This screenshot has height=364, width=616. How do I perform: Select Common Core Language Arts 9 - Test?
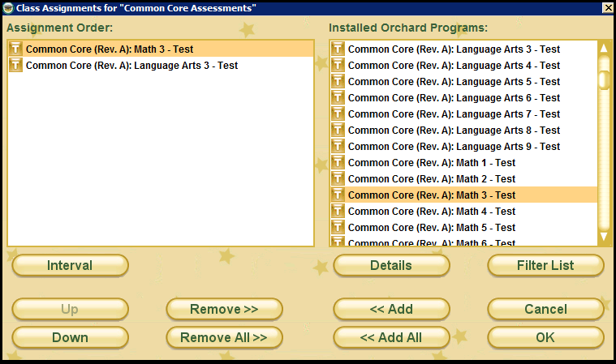[464, 146]
